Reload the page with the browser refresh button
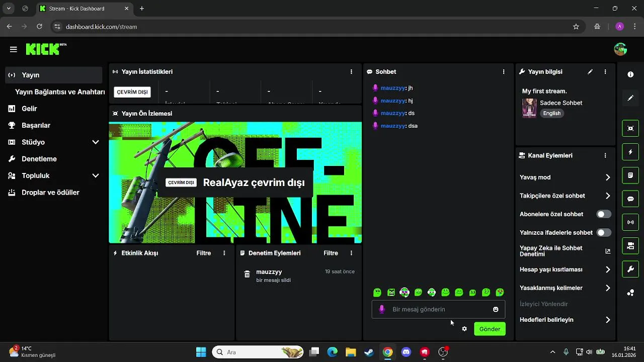This screenshot has width=644, height=362. click(39, 27)
